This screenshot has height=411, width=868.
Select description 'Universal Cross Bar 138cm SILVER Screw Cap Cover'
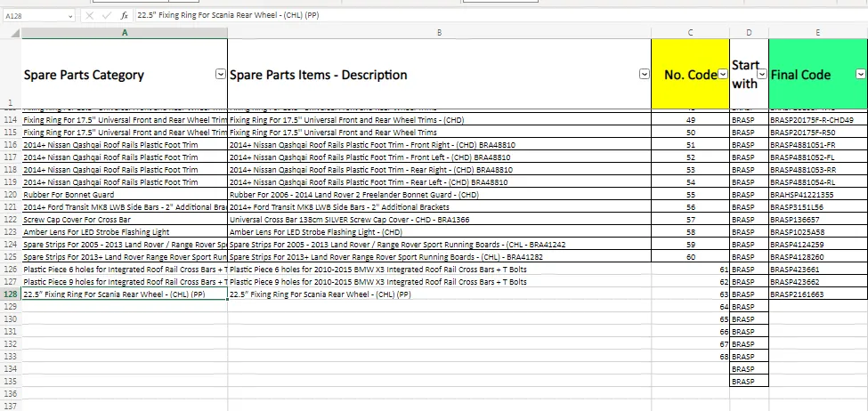[x=439, y=220]
